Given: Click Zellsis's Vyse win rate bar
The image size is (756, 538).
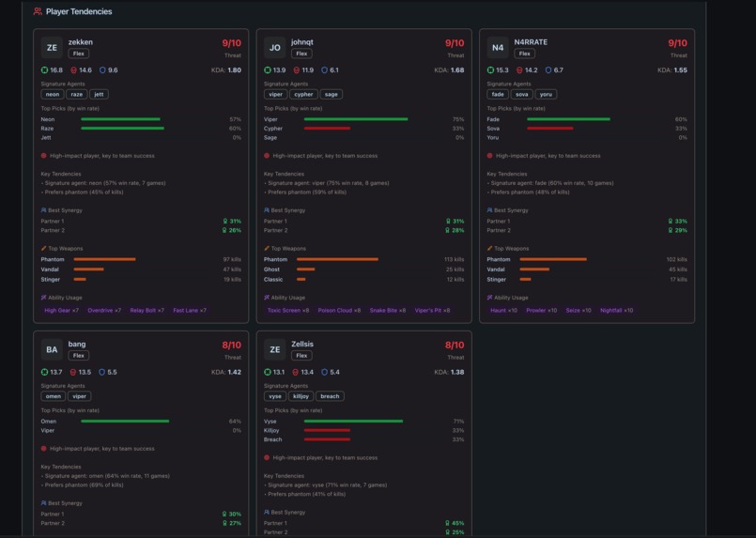Looking at the screenshot, I should (x=353, y=422).
